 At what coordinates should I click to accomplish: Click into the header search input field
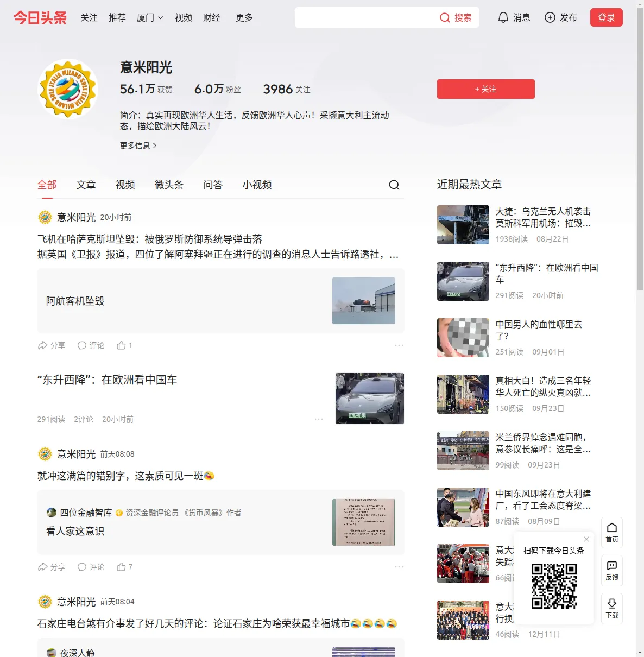click(x=363, y=17)
